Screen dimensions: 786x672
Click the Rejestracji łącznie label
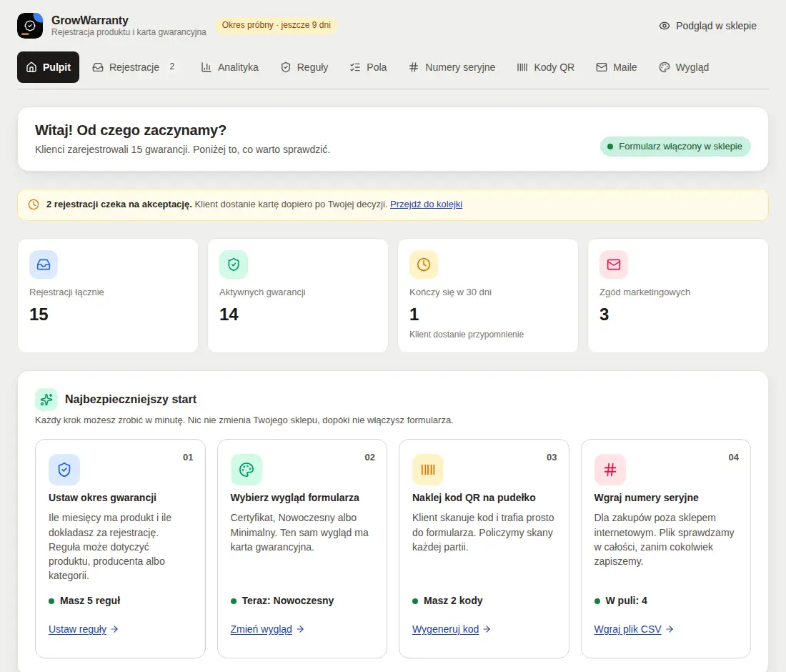tap(66, 292)
